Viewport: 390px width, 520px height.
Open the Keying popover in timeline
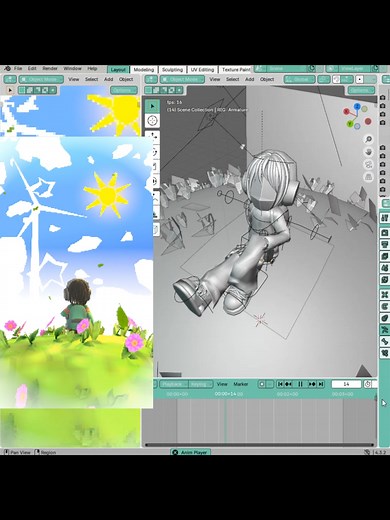pos(200,384)
